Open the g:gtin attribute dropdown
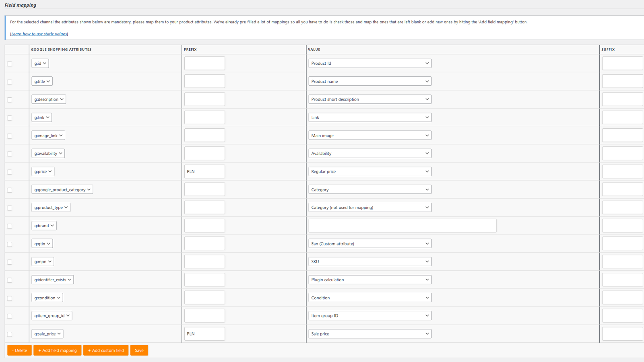 [x=42, y=243]
